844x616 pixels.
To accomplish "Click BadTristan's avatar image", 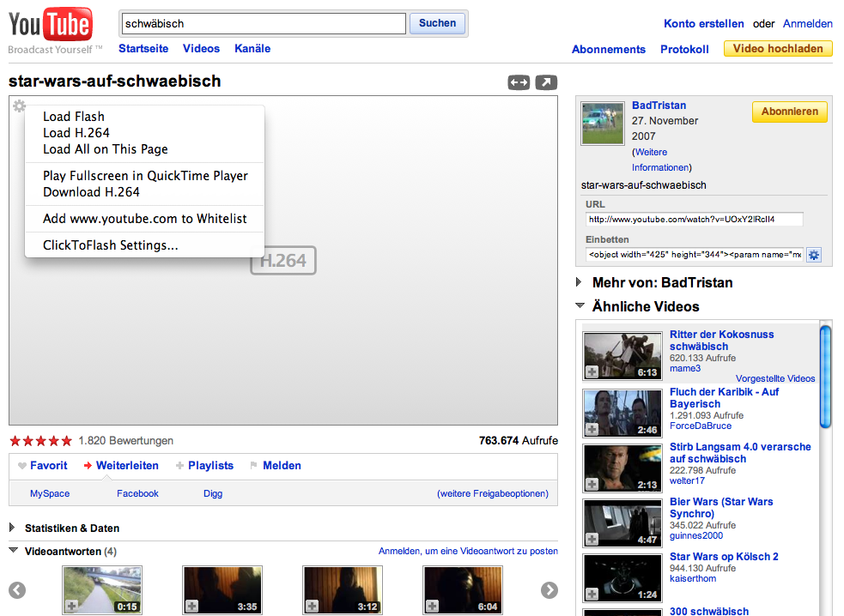I will (603, 124).
